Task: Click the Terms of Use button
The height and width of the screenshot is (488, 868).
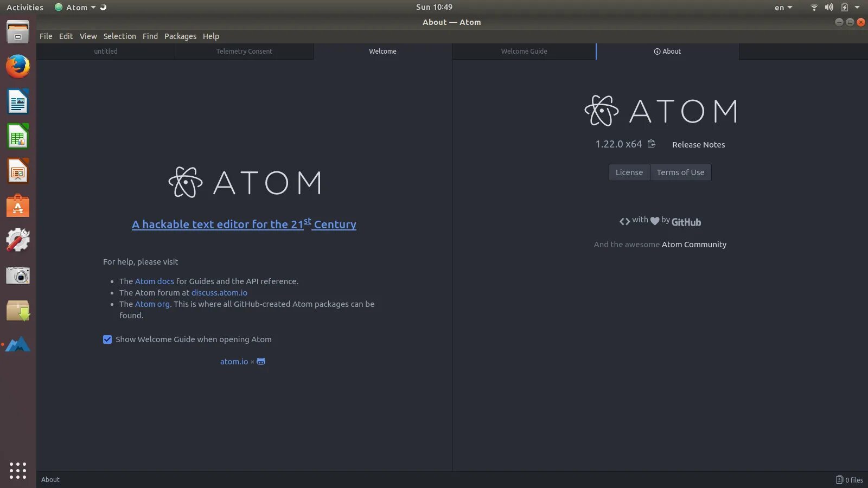Action: click(x=681, y=172)
